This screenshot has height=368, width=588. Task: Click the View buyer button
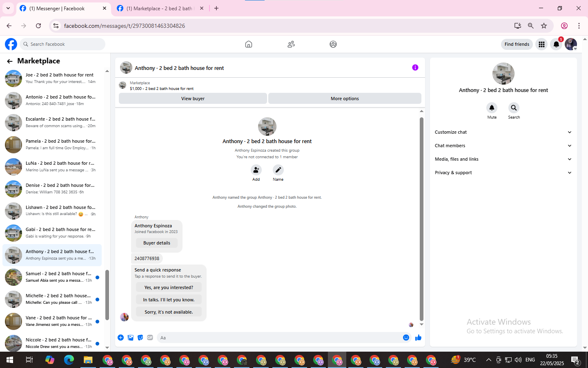pos(193,99)
